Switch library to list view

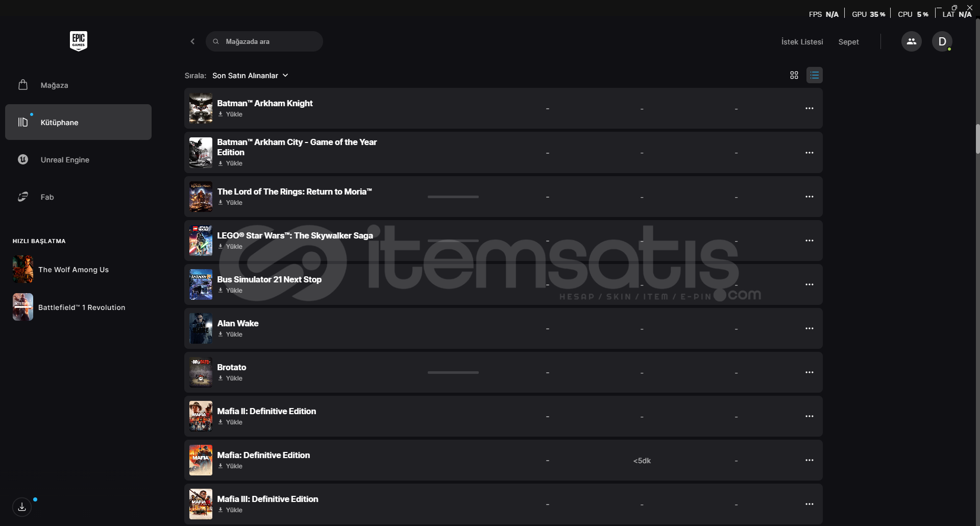tap(815, 75)
